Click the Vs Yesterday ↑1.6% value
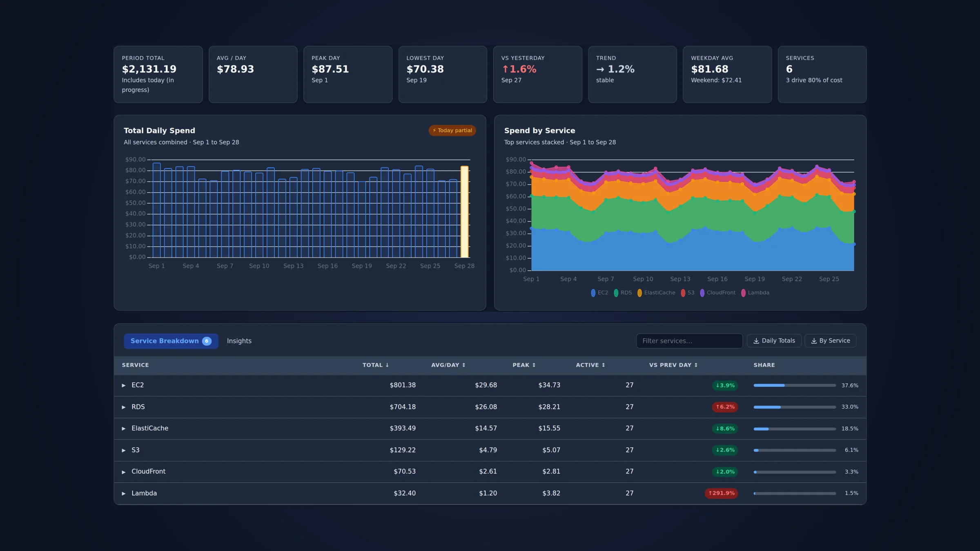The width and height of the screenshot is (980, 551). (x=519, y=69)
